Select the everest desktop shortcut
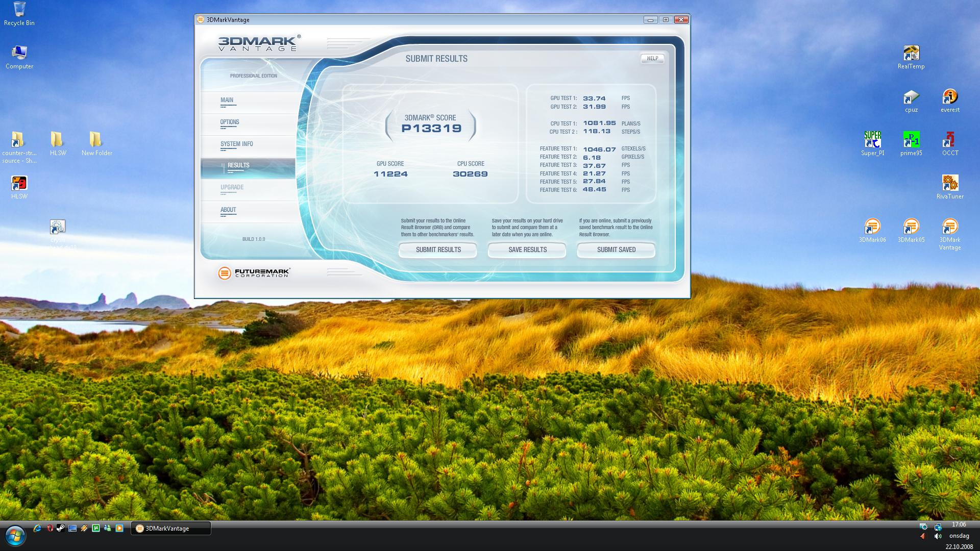The height and width of the screenshot is (551, 980). point(950,101)
